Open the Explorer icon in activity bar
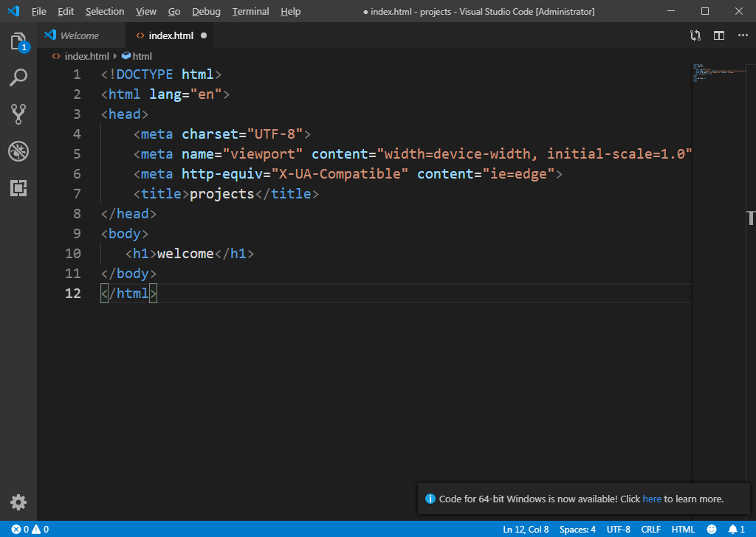 click(x=18, y=41)
